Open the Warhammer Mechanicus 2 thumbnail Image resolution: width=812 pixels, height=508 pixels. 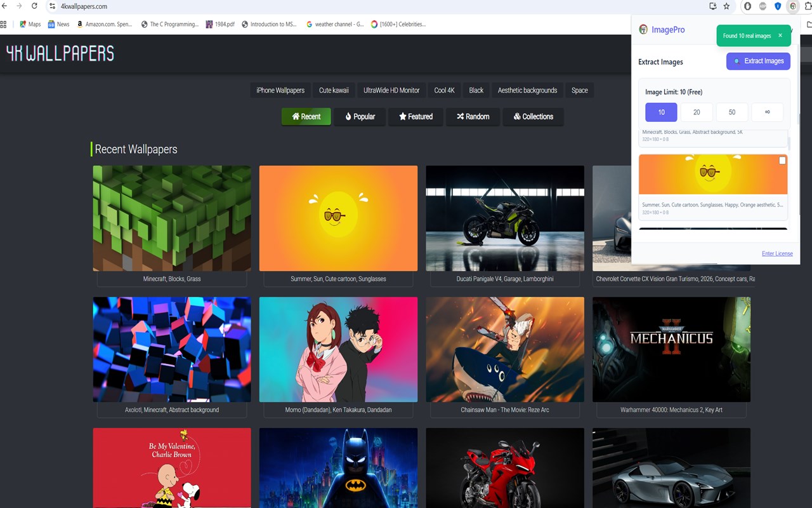pos(671,349)
